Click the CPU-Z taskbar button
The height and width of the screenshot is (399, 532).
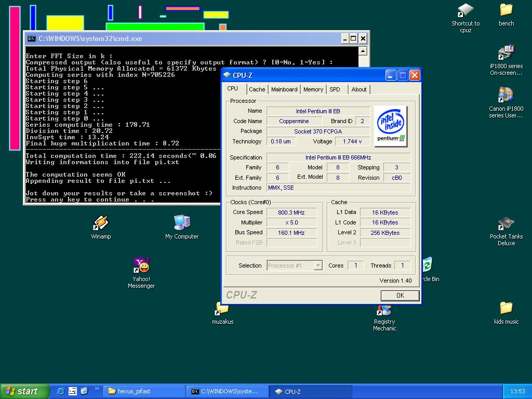311,391
